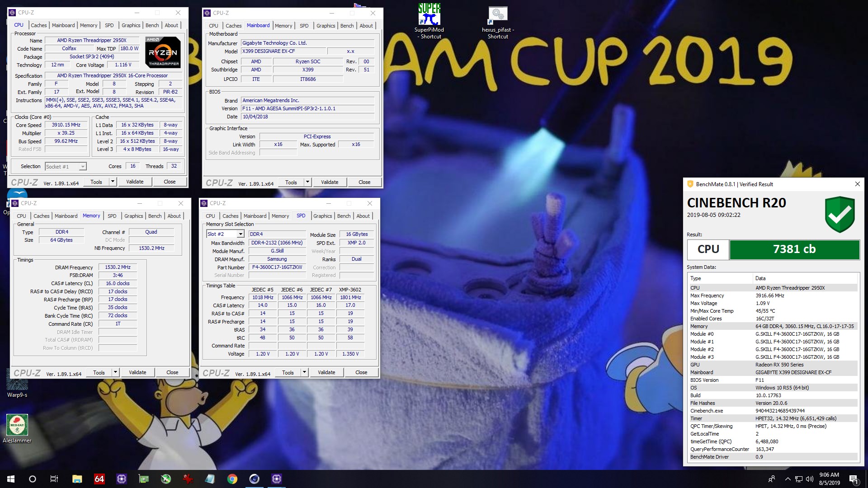This screenshot has height=488, width=868.
Task: Click the Close button in the SPD window
Action: pyautogui.click(x=361, y=372)
